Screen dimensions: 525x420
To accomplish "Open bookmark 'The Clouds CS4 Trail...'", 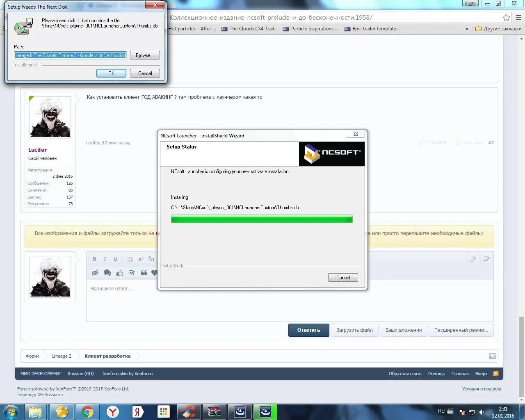I will point(249,29).
